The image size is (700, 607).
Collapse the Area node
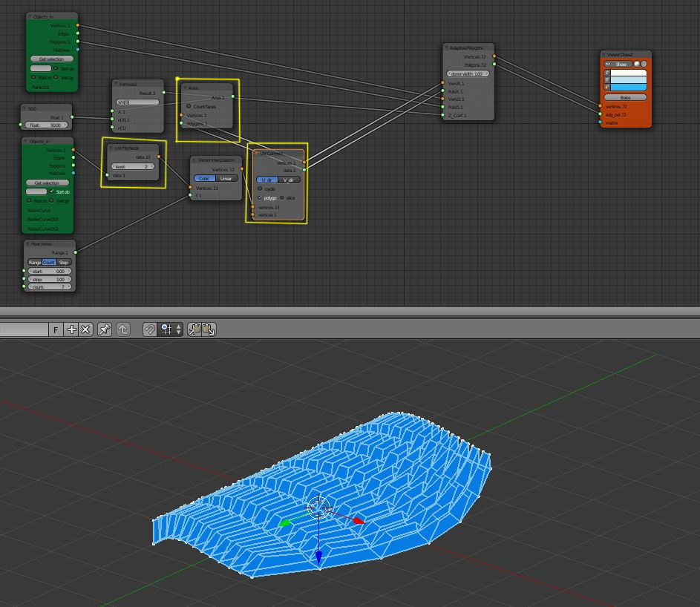click(185, 88)
